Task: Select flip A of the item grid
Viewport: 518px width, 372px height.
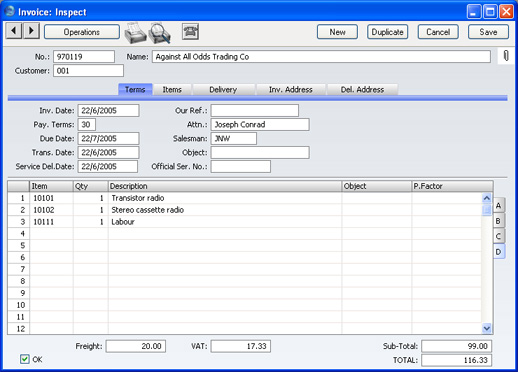Action: tap(499, 205)
